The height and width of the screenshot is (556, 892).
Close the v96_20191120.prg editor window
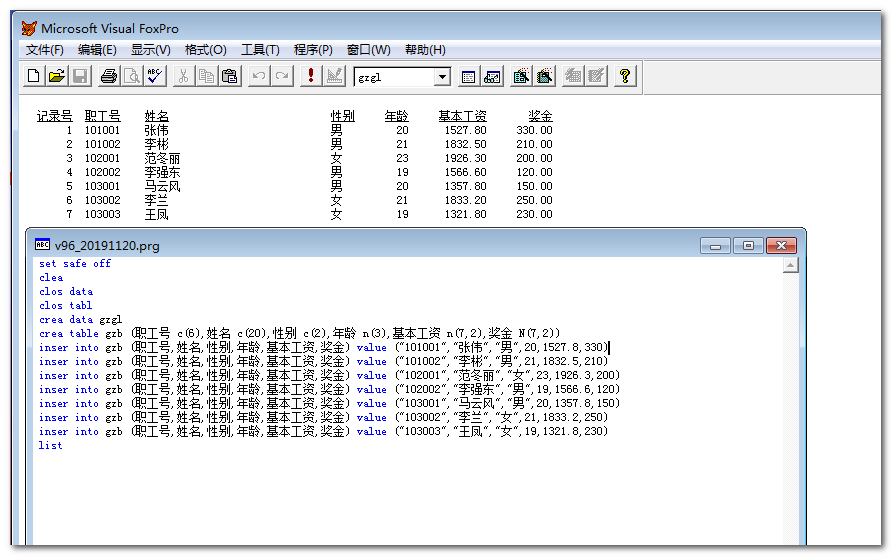[781, 246]
